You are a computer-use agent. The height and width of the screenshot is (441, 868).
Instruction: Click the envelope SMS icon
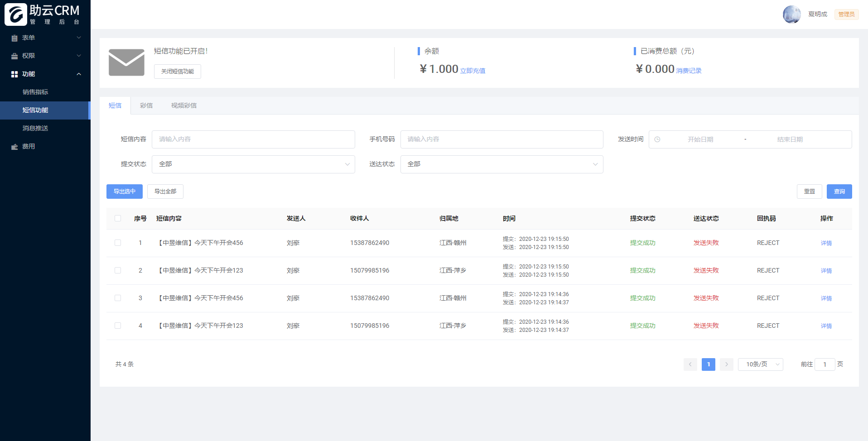(126, 62)
